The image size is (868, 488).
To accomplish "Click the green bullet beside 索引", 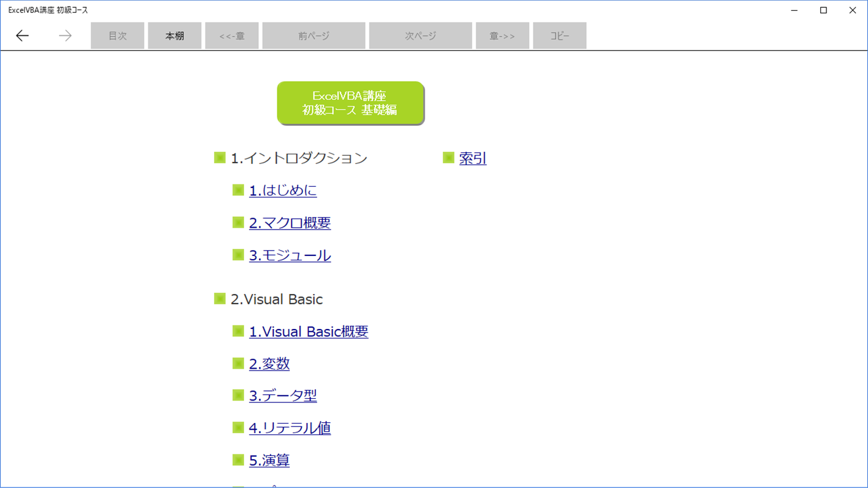I will coord(448,158).
